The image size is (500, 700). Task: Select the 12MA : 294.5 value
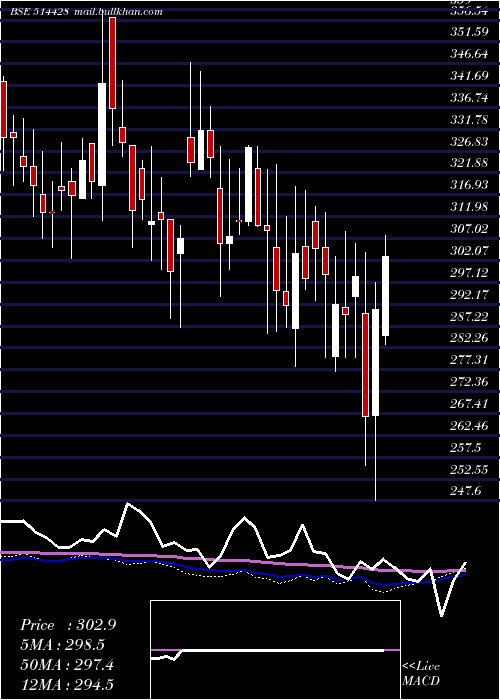(x=67, y=685)
